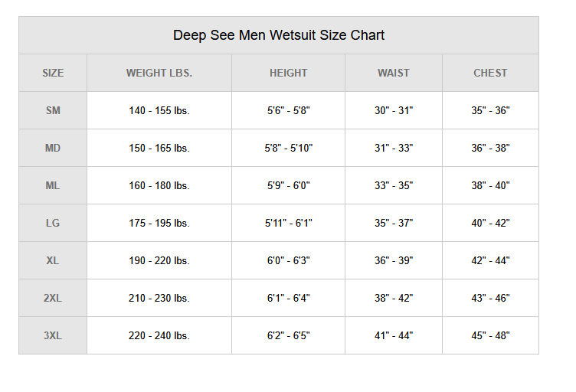This screenshot has width=576, height=392.
Task: Select the CHEST column header
Action: coord(490,73)
